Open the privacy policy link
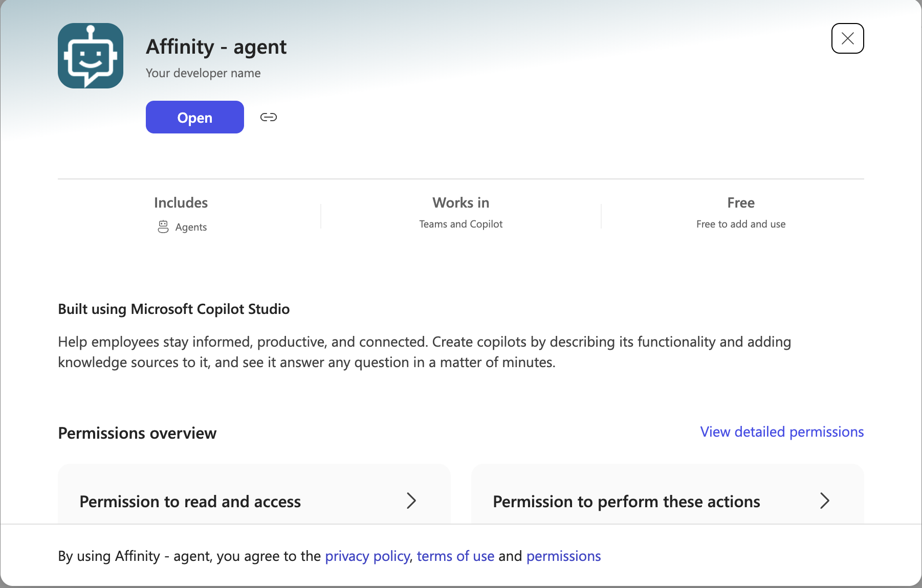Image resolution: width=922 pixels, height=588 pixels. (x=367, y=556)
